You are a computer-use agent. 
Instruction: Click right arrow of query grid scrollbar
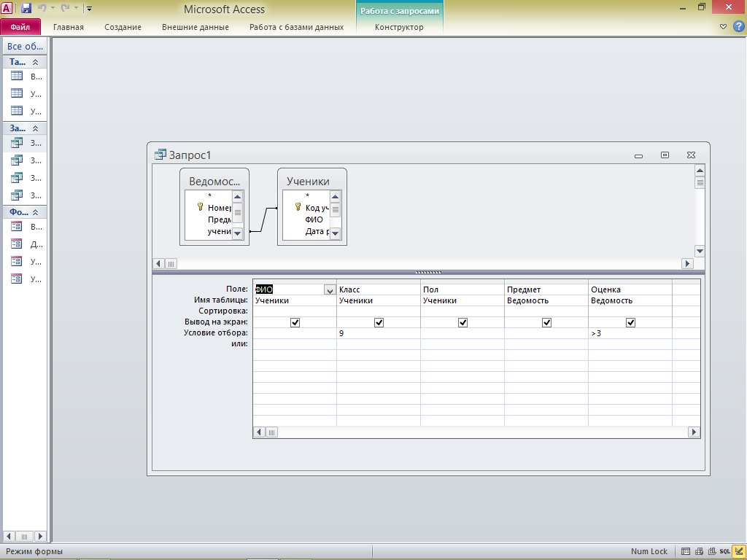tap(694, 432)
